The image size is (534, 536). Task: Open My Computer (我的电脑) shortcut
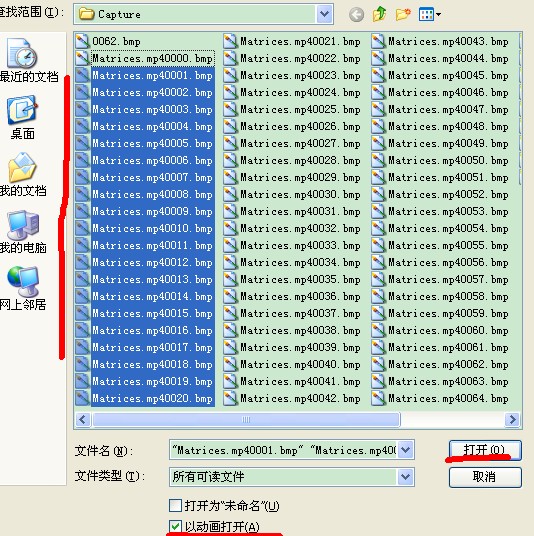pos(23,231)
